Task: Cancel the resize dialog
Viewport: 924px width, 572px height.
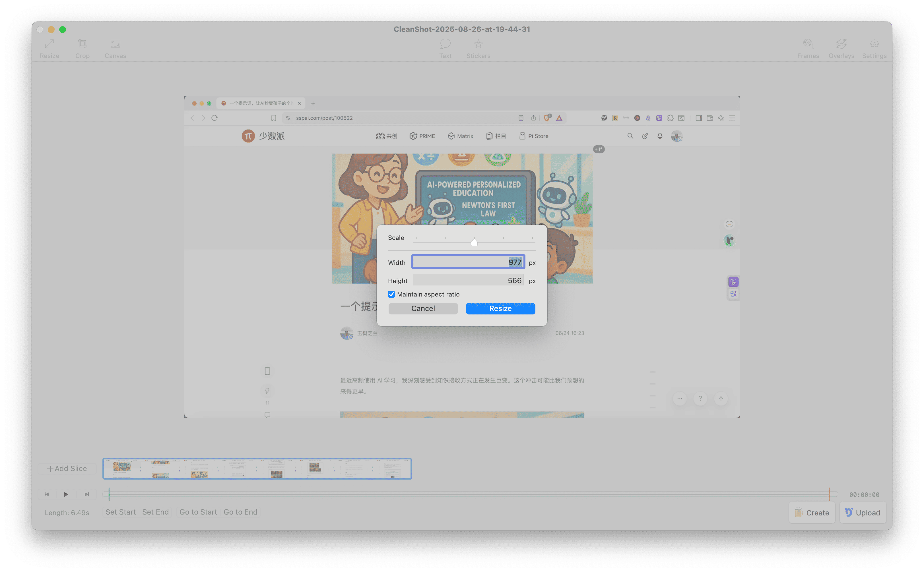Action: point(423,308)
